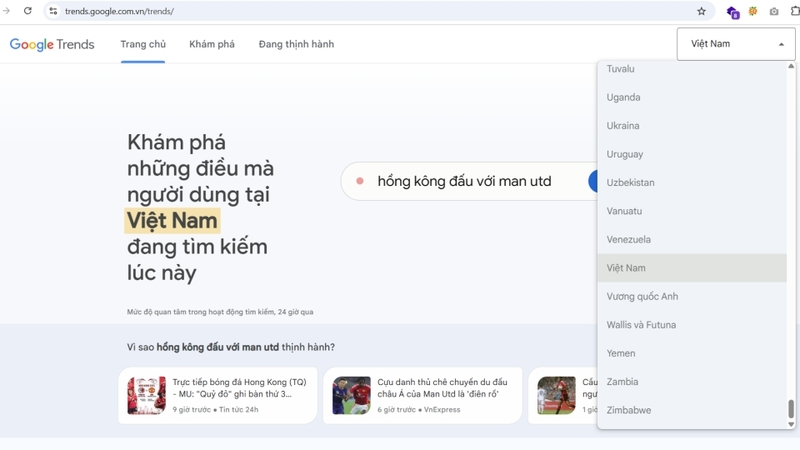Reload the page with the refresh icon

(28, 11)
